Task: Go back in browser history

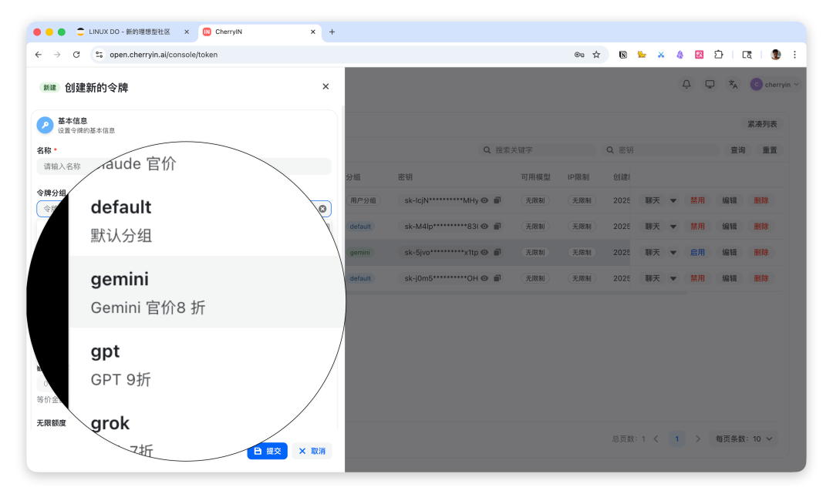Action: [39, 55]
